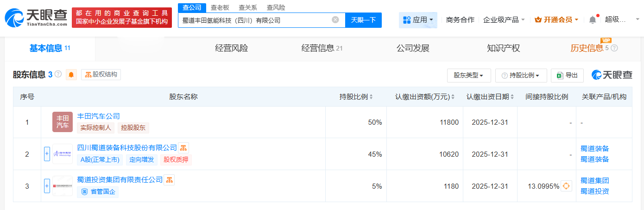Click the 实际控制人 tag

click(x=96, y=128)
